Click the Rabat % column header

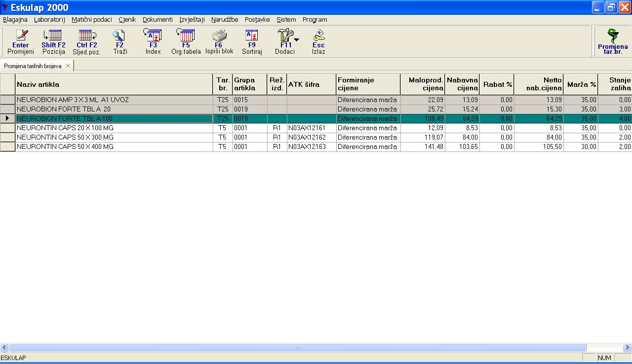(497, 84)
